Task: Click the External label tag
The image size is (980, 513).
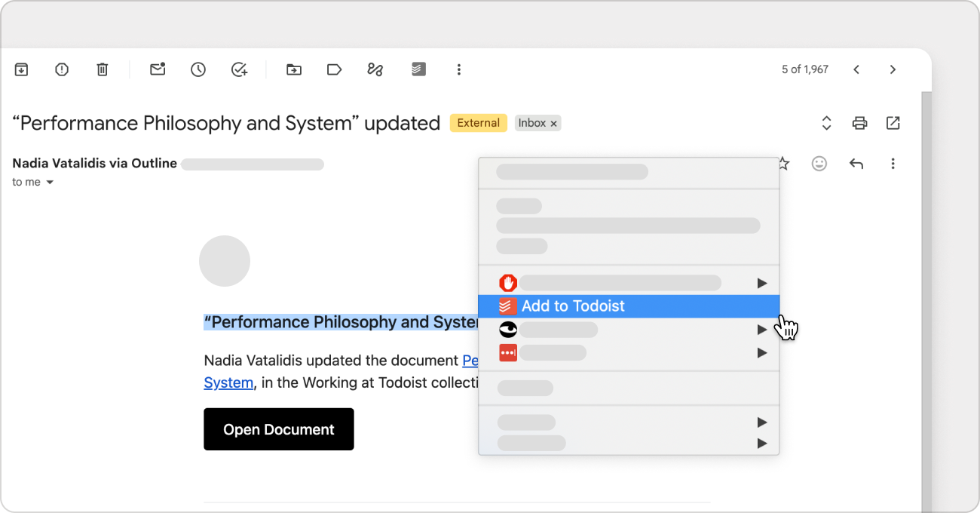Action: (x=479, y=123)
